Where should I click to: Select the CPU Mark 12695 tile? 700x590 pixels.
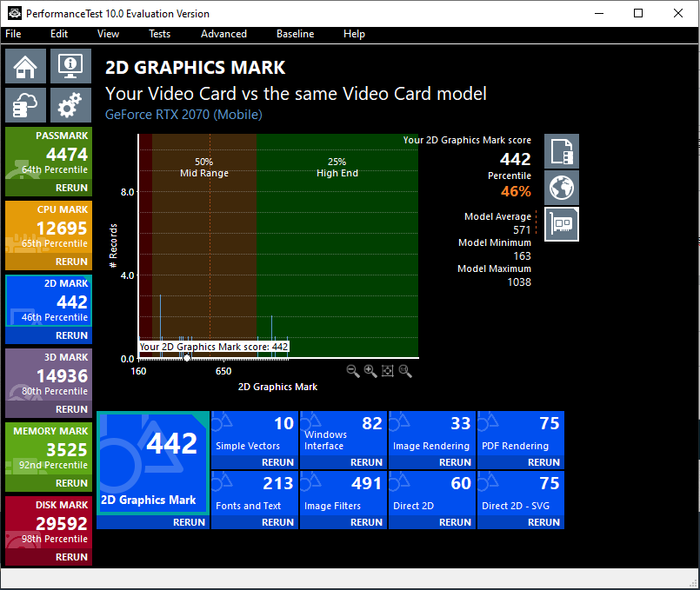49,229
